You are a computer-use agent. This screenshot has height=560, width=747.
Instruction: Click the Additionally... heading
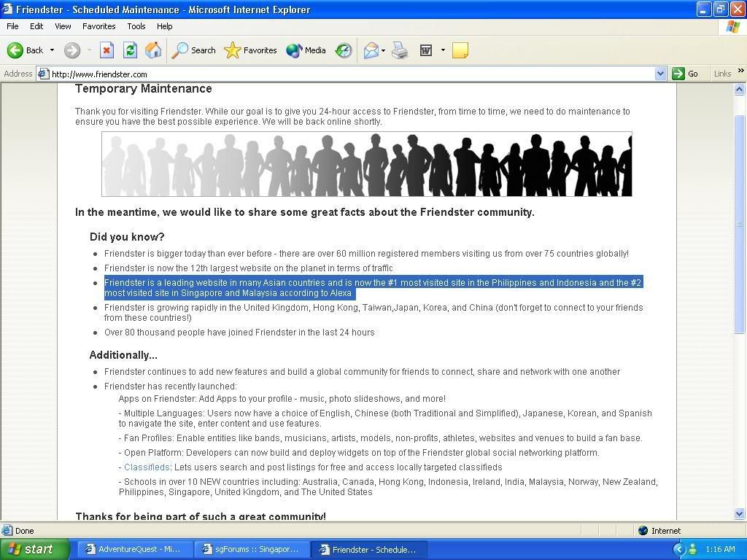pos(123,355)
